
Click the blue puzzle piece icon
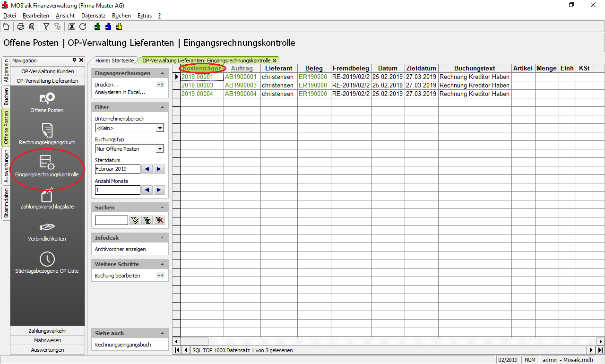pyautogui.click(x=108, y=26)
